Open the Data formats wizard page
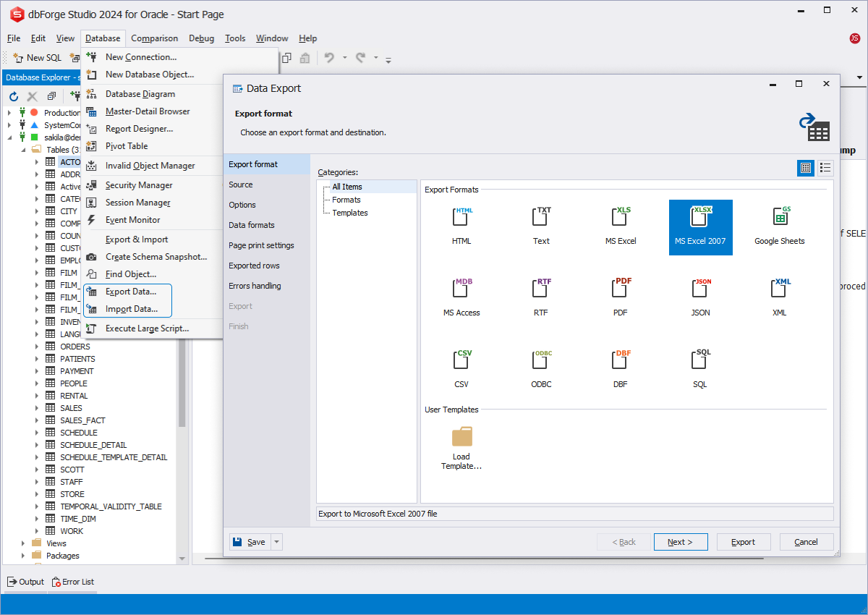 tap(252, 225)
